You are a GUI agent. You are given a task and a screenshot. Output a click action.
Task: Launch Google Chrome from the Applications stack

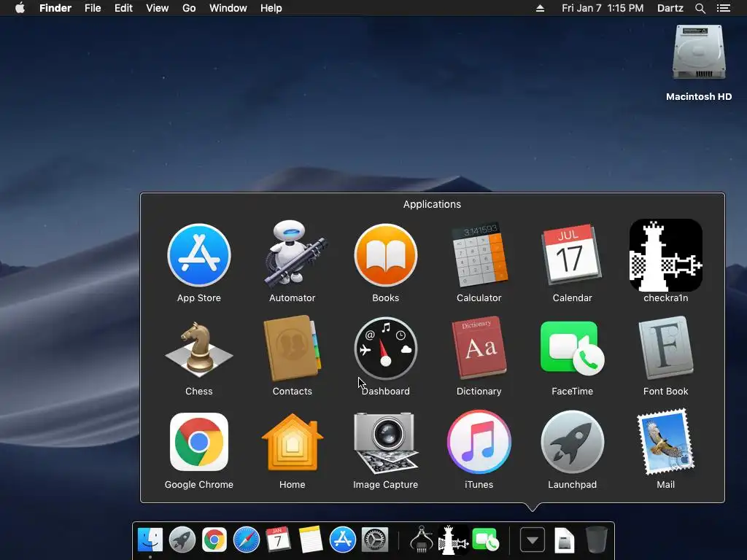click(x=198, y=442)
